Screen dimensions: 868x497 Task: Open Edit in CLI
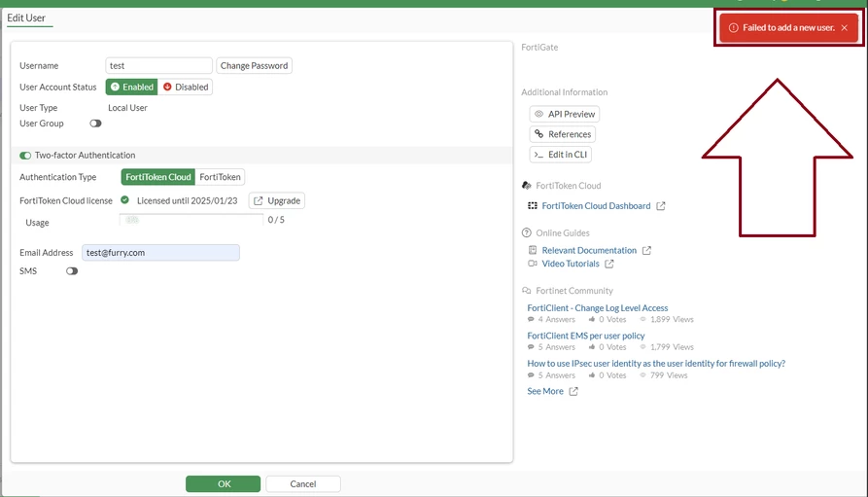coord(560,154)
